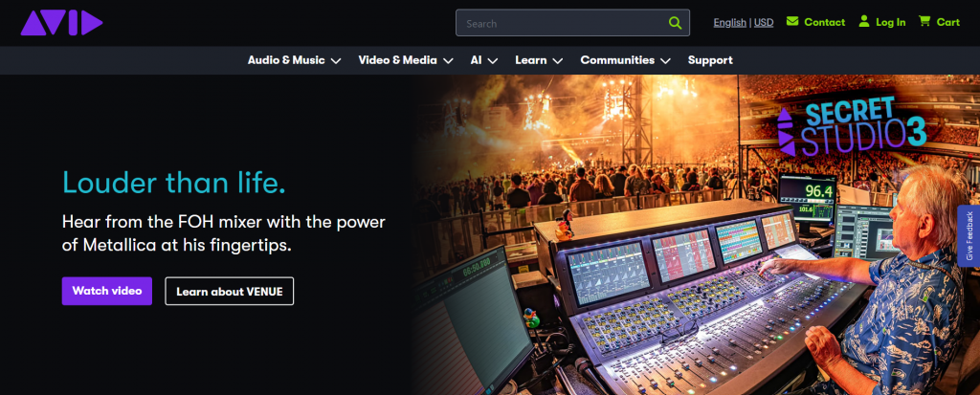Go to the Support page
980x395 pixels.
pos(710,60)
